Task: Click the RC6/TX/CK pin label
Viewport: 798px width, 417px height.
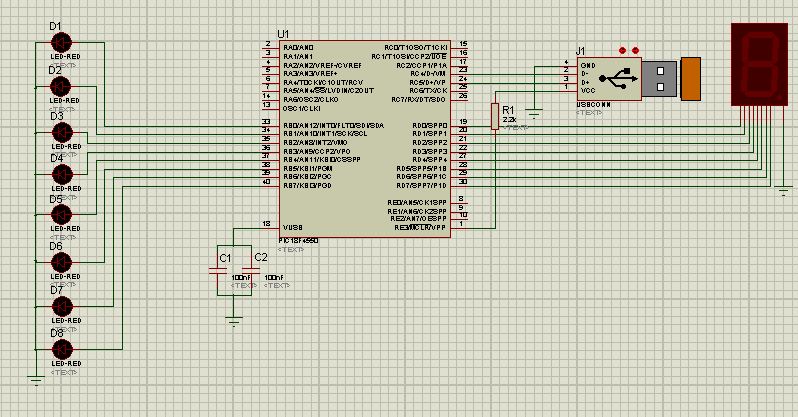Action: [x=429, y=91]
